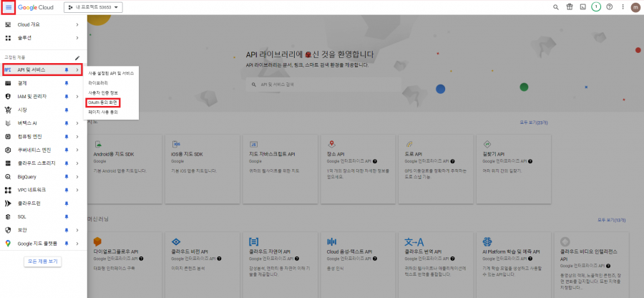Click the gift free trial icon
644x298 pixels.
click(570, 7)
